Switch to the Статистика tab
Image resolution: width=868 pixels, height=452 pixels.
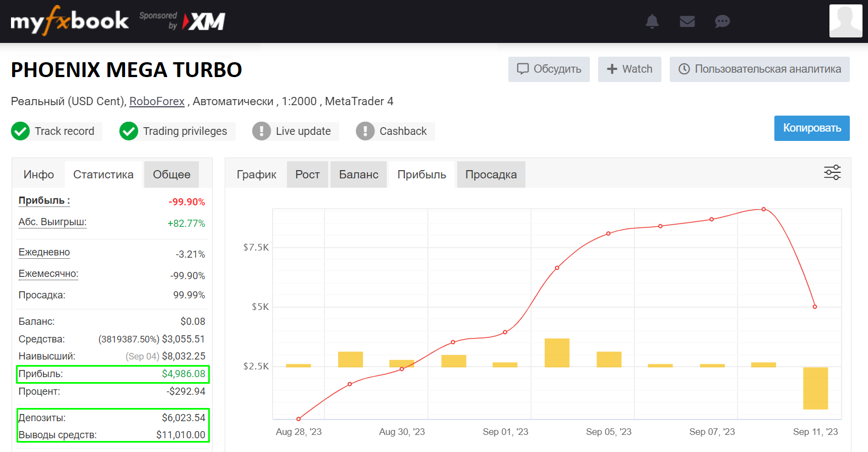104,175
